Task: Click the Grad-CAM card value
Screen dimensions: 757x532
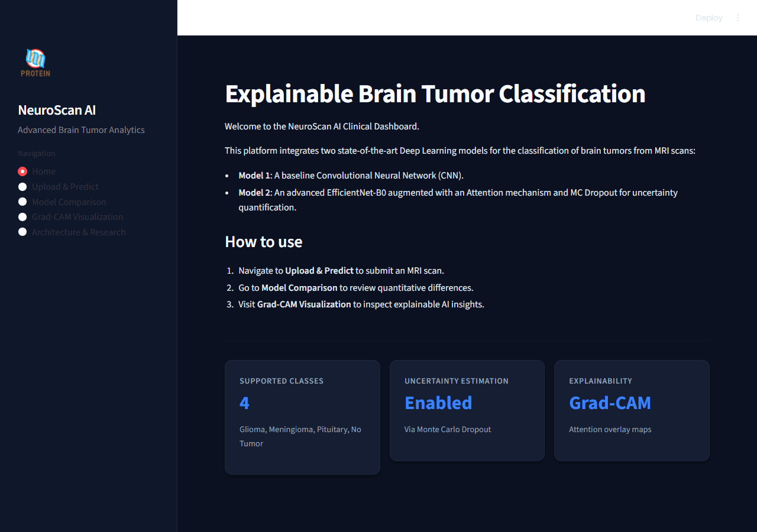Action: [610, 403]
